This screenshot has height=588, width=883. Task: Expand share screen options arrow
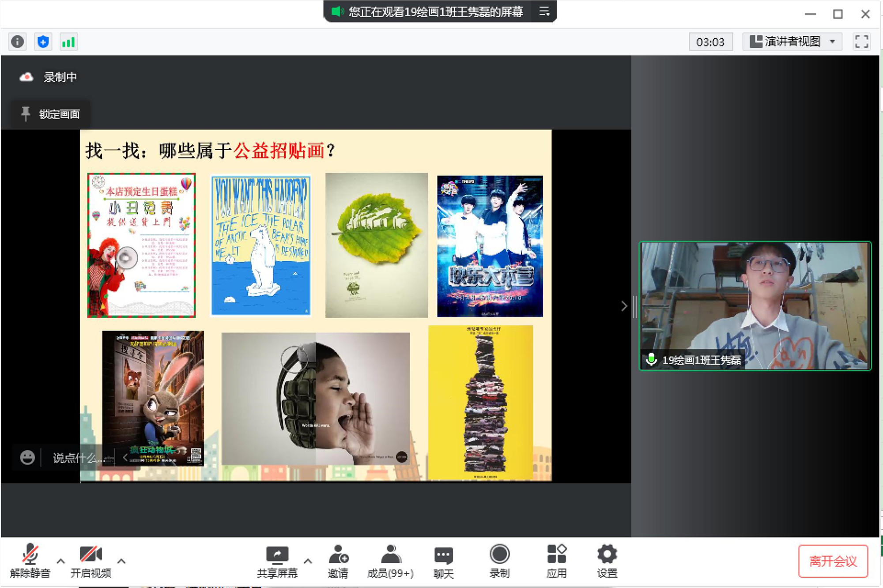(308, 561)
